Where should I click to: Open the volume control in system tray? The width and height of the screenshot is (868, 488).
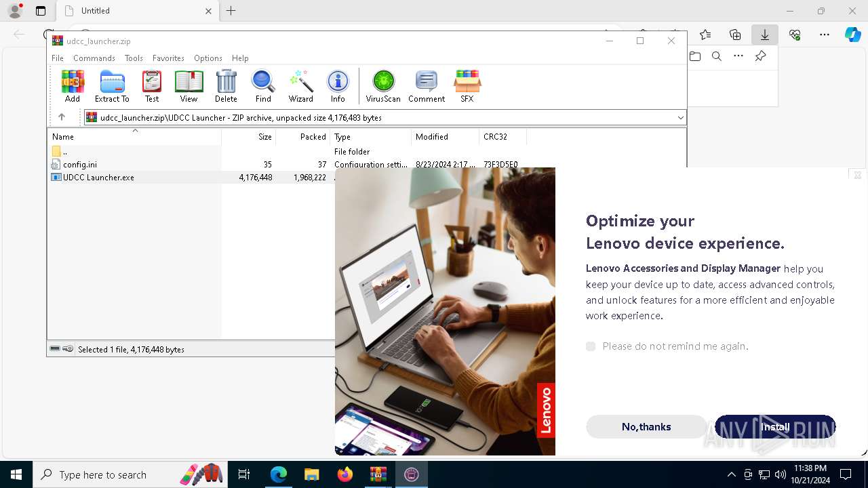781,474
